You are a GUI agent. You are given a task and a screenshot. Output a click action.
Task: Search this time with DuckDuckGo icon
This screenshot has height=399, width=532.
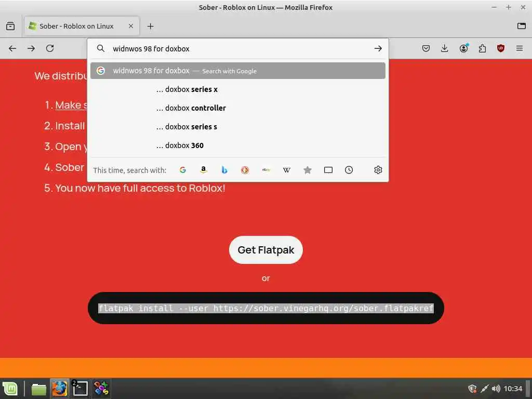245,170
